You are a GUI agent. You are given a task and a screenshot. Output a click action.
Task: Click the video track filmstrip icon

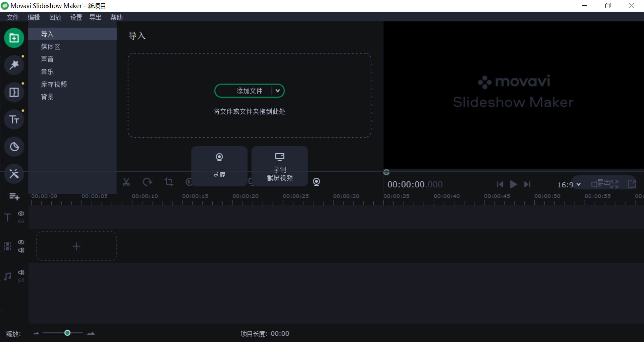8,246
